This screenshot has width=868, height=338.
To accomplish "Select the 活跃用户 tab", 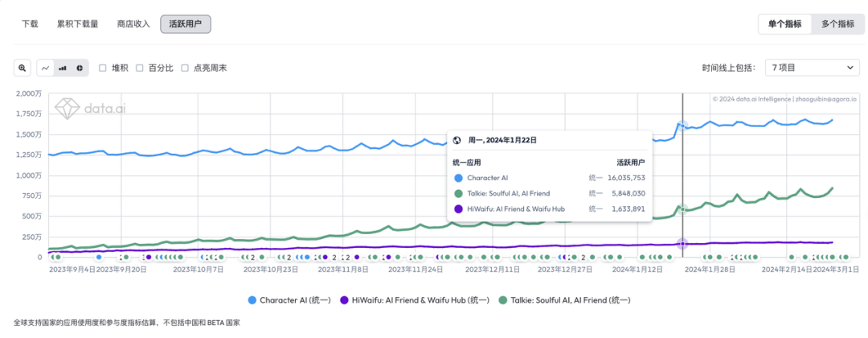I will point(186,24).
